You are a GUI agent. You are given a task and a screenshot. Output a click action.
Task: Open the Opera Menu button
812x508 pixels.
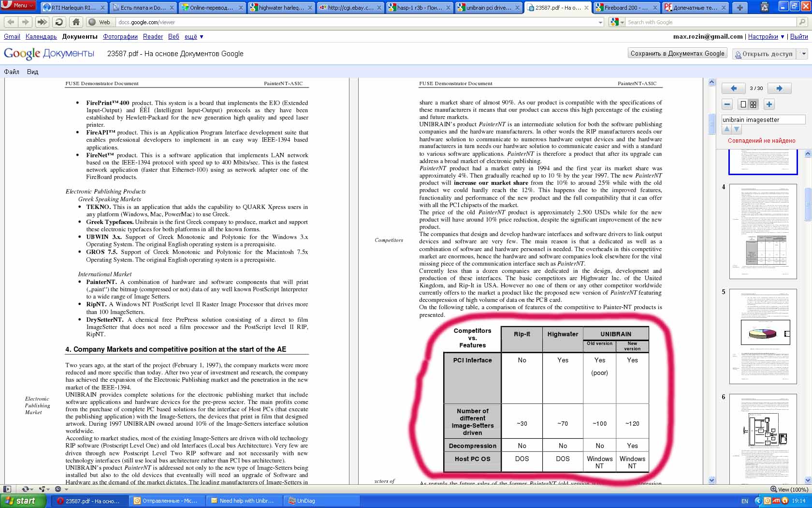pos(18,5)
